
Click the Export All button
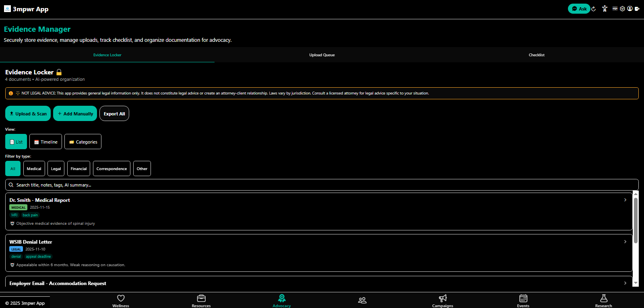[114, 114]
